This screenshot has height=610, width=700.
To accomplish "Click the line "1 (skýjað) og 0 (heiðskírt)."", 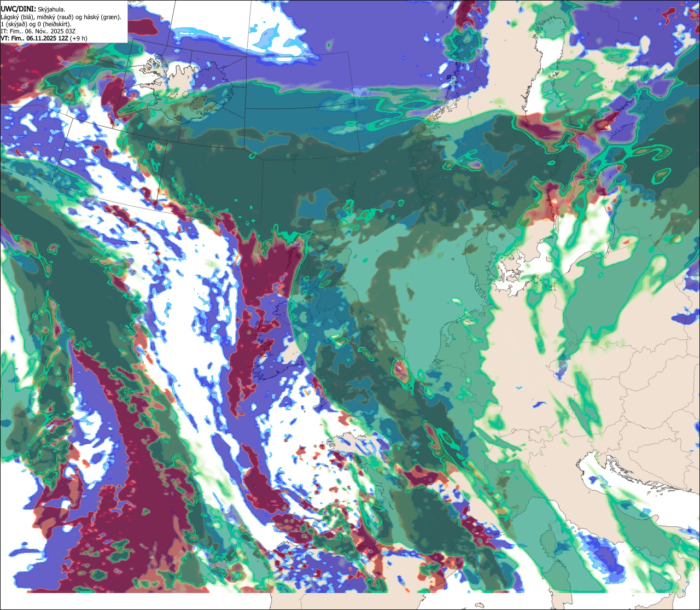I will 36,24.
